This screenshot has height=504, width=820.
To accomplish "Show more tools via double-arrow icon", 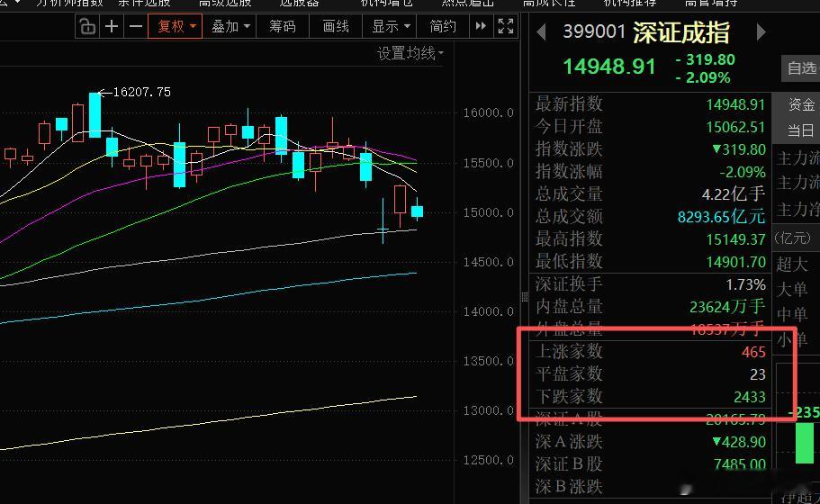I will click(481, 26).
